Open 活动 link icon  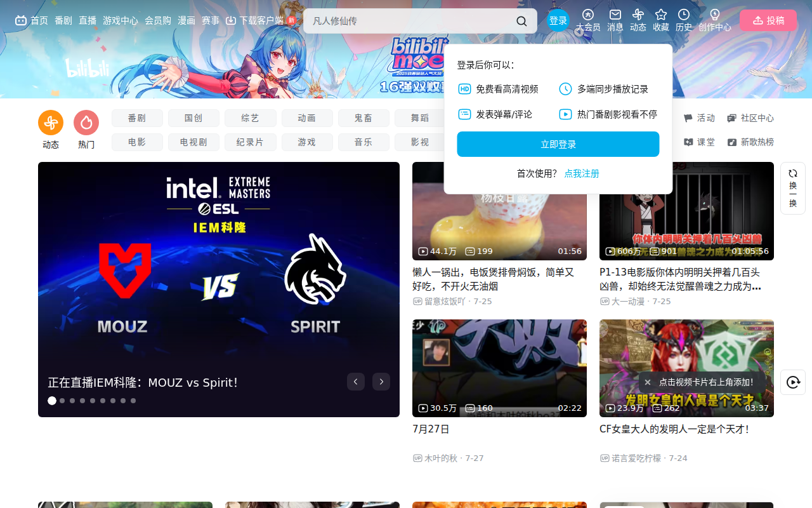(x=699, y=118)
